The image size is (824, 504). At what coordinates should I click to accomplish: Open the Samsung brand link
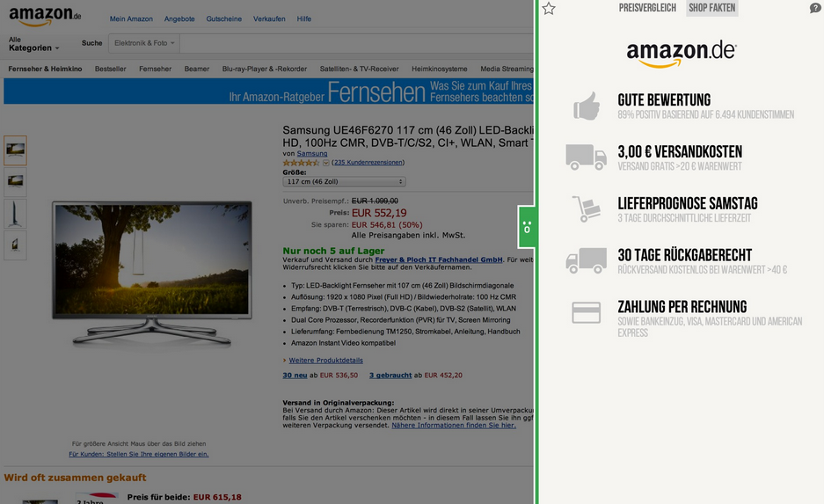[x=312, y=153]
